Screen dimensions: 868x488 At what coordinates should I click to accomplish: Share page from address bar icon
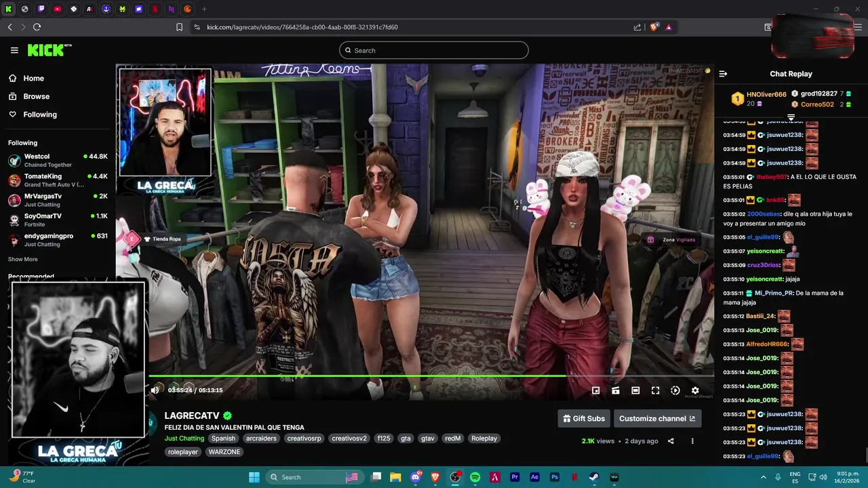coord(637,27)
